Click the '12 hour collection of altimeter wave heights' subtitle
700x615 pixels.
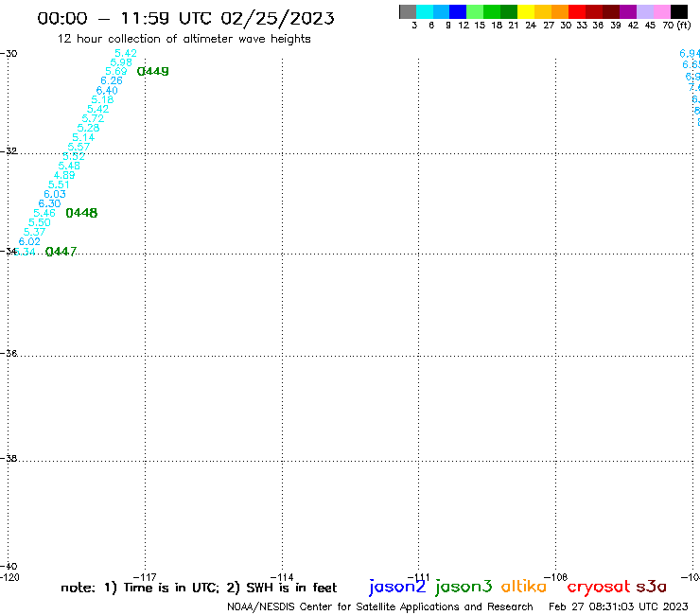click(184, 39)
